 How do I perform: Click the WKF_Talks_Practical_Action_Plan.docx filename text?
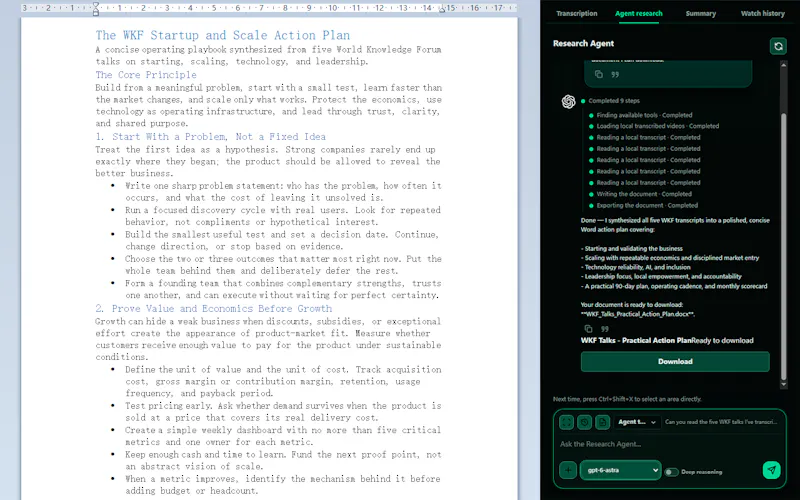click(638, 314)
